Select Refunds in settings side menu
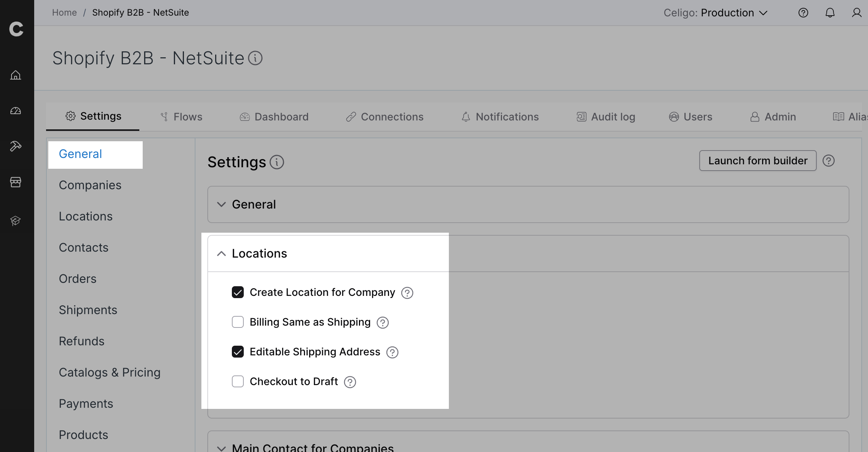 [82, 341]
